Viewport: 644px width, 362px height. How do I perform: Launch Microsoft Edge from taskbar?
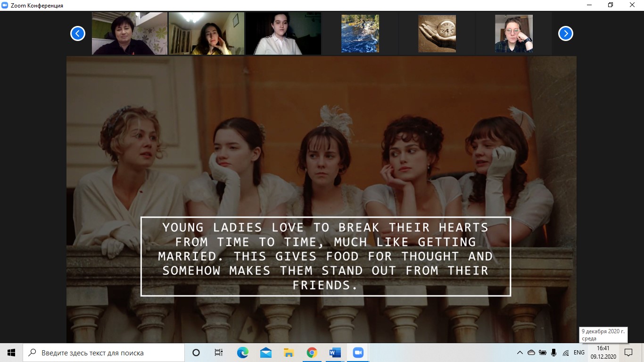pyautogui.click(x=242, y=353)
